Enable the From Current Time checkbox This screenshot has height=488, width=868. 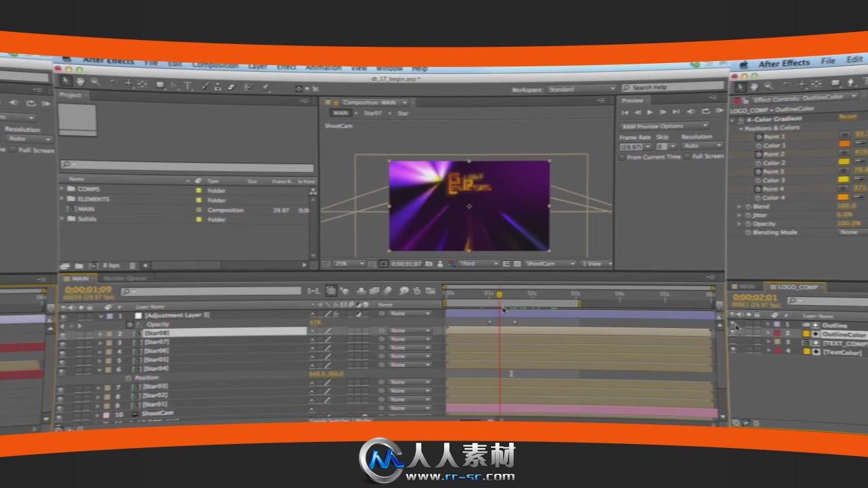tap(622, 157)
